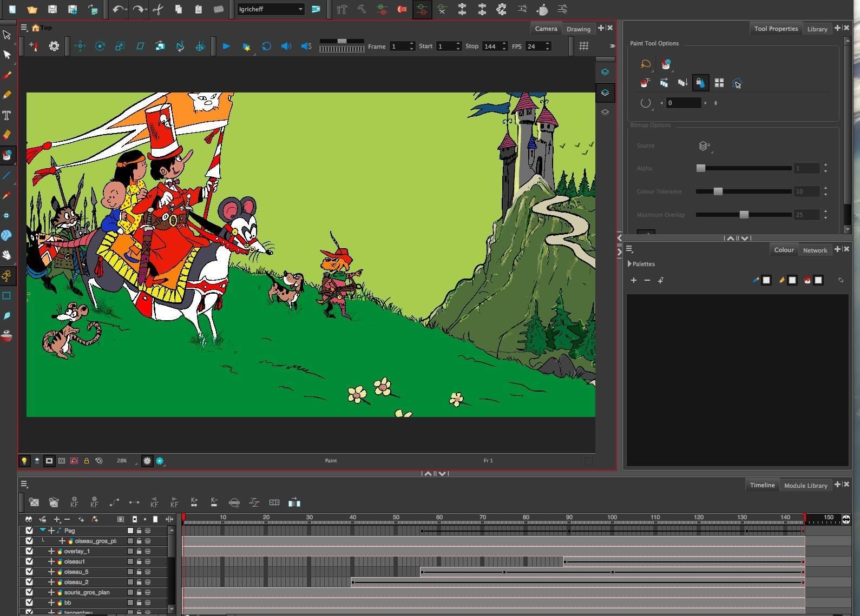Image resolution: width=860 pixels, height=616 pixels.
Task: Expand the Palettes section
Action: (x=629, y=264)
